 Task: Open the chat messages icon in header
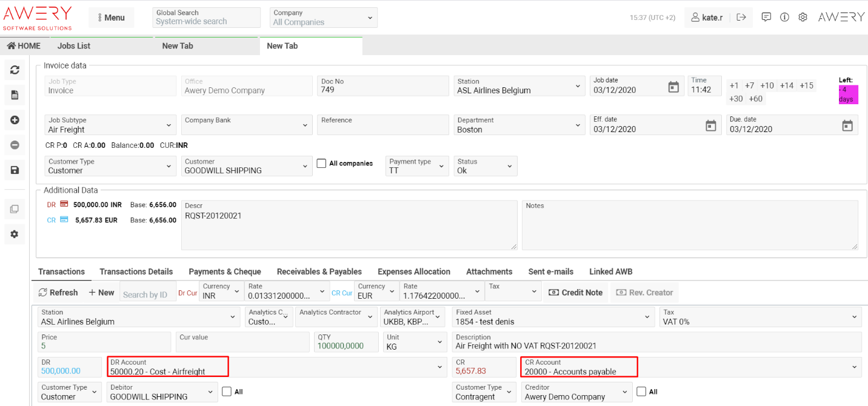(766, 18)
